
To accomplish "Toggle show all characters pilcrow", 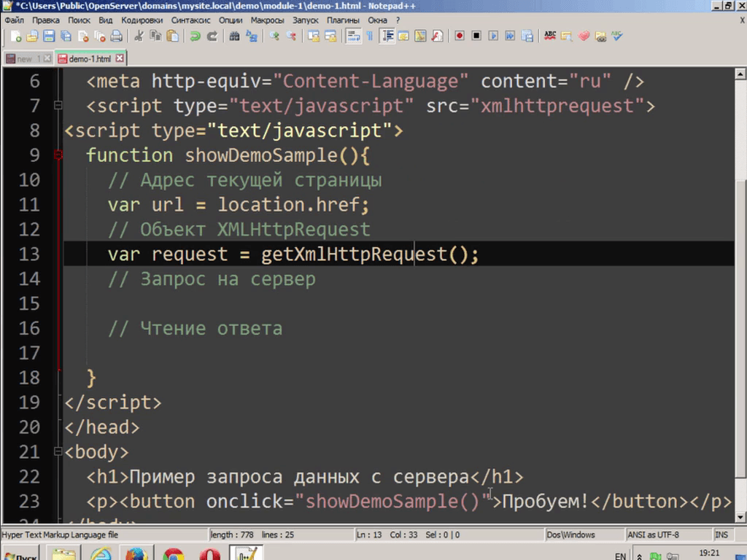I will [x=370, y=36].
